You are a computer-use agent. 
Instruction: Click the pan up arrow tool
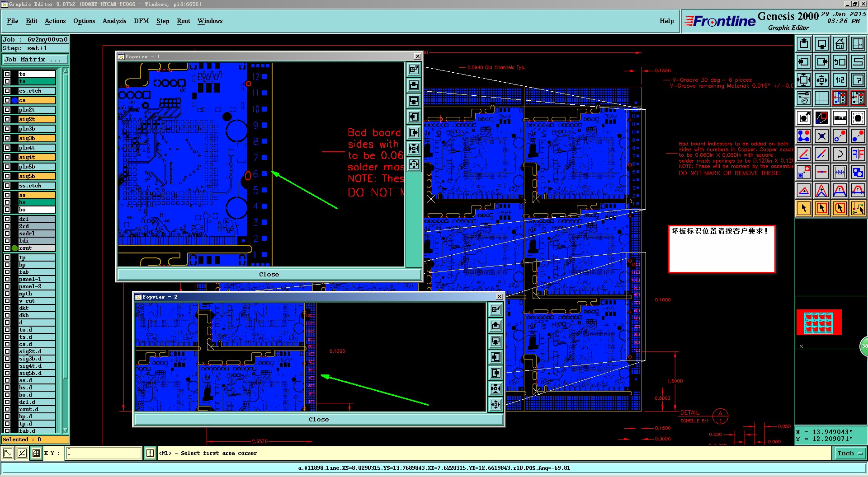pyautogui.click(x=804, y=44)
